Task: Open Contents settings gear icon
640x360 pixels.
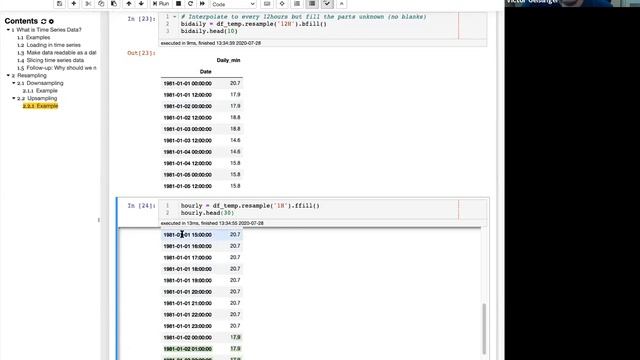Action: (51, 21)
